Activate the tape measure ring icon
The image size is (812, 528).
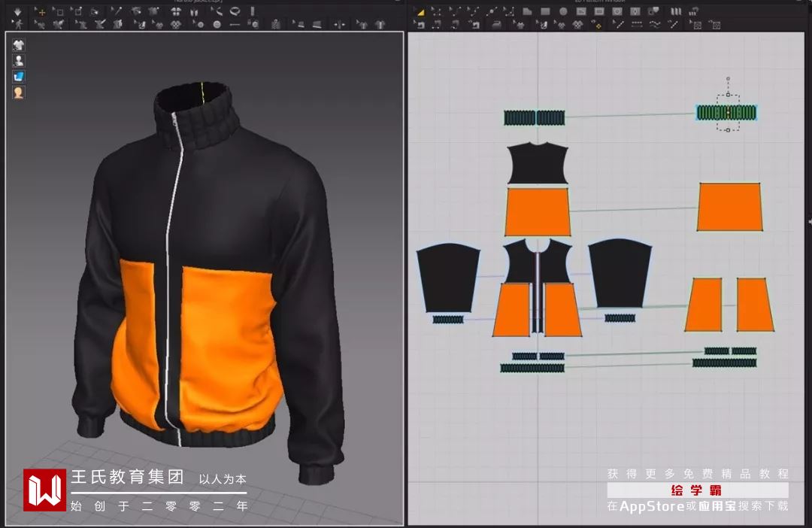tap(235, 11)
